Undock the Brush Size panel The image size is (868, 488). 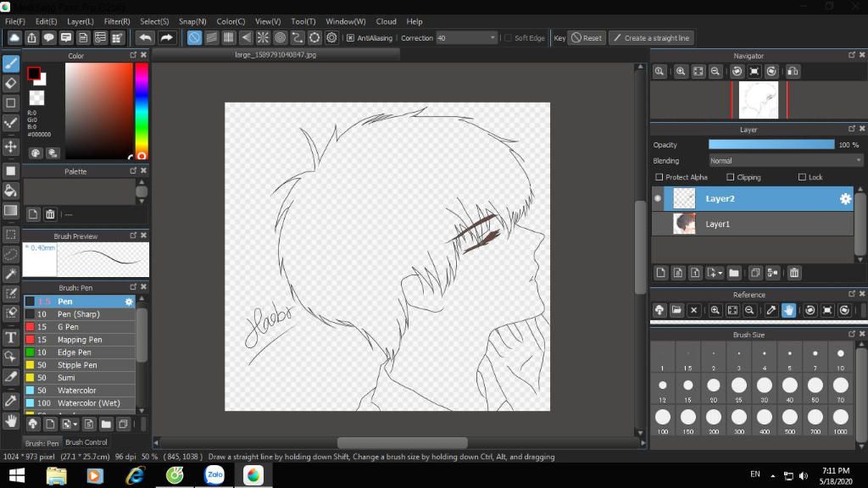pos(851,334)
